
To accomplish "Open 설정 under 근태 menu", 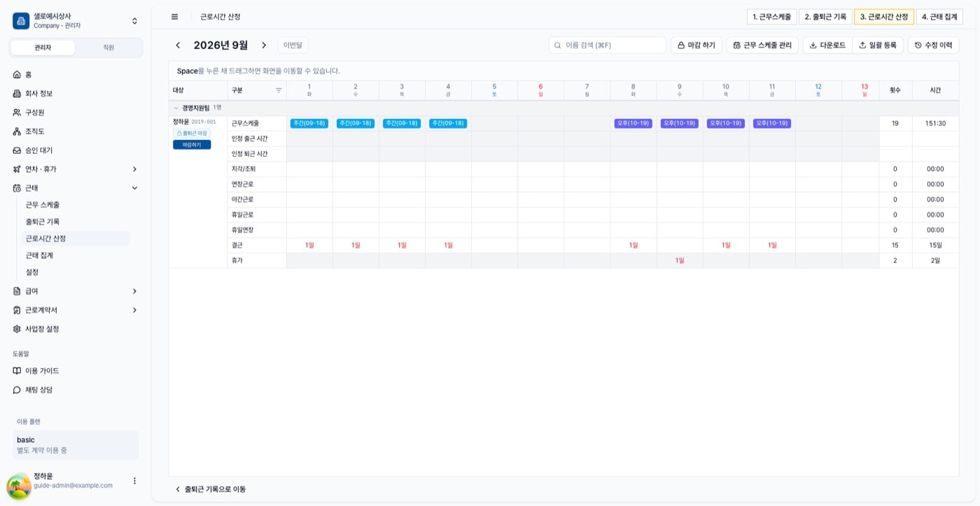I will [32, 272].
